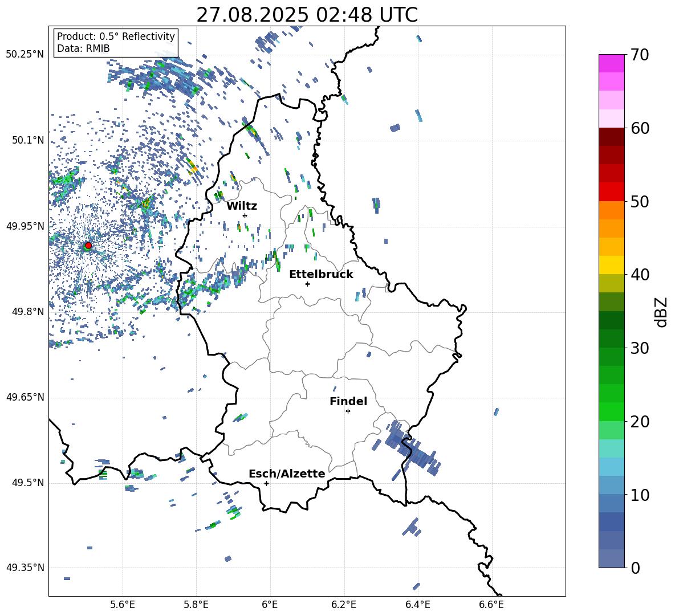The width and height of the screenshot is (675, 616).
Task: Click colorbar tick label 20
Action: coord(640,422)
